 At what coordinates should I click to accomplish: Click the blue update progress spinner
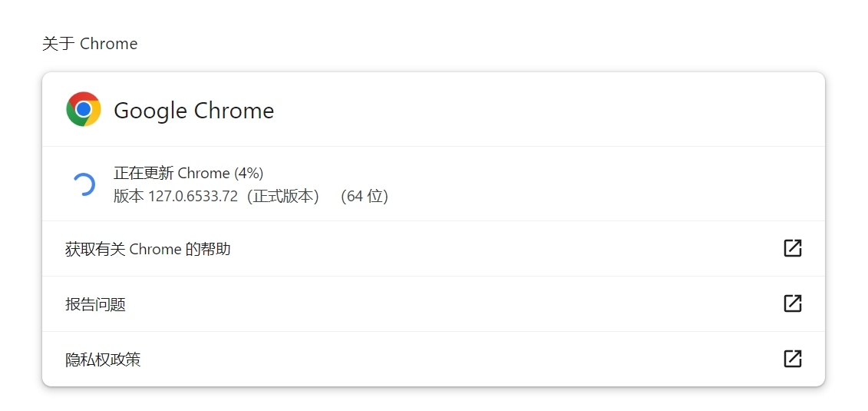click(x=83, y=184)
